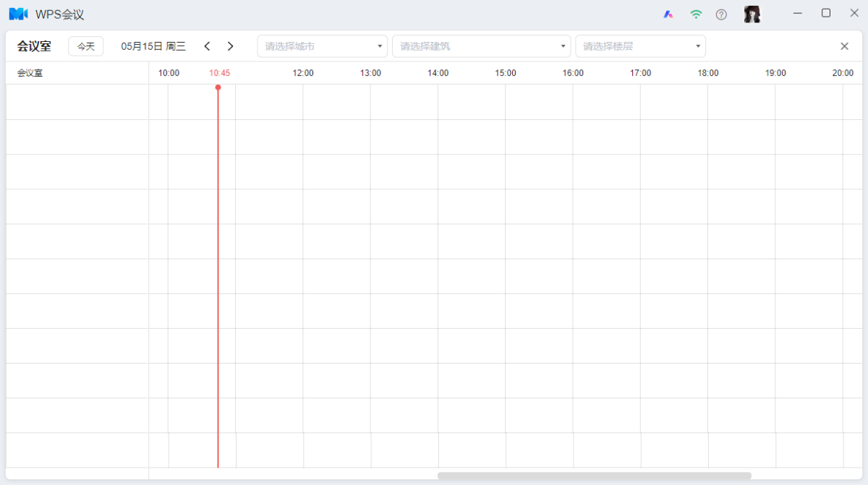Image resolution: width=868 pixels, height=485 pixels.
Task: Open the user avatar profile menu
Action: pyautogui.click(x=752, y=14)
